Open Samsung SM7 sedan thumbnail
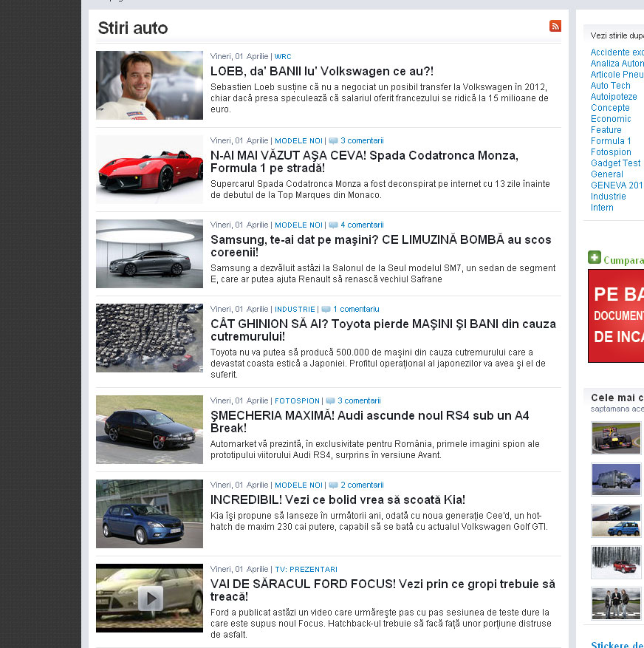 click(149, 254)
